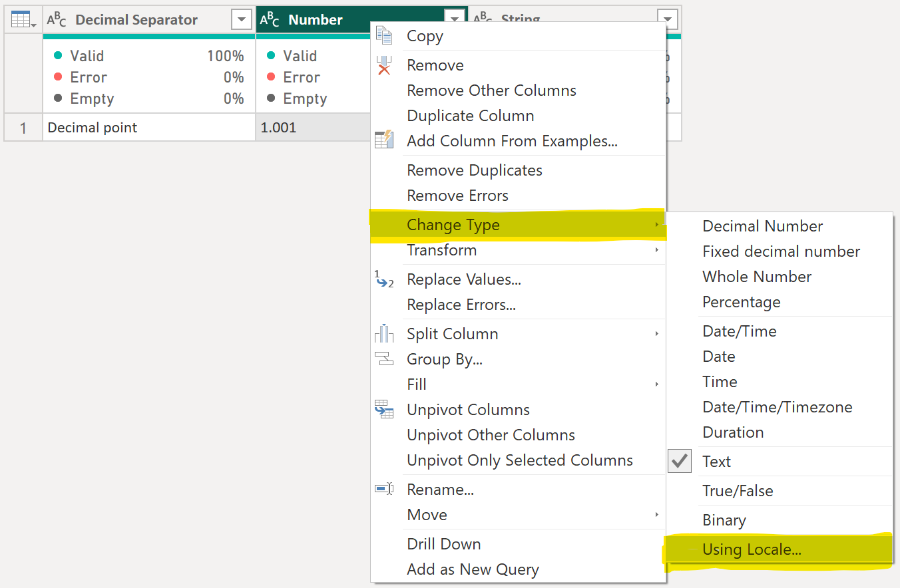
Task: Click the Remove column icon
Action: (384, 65)
